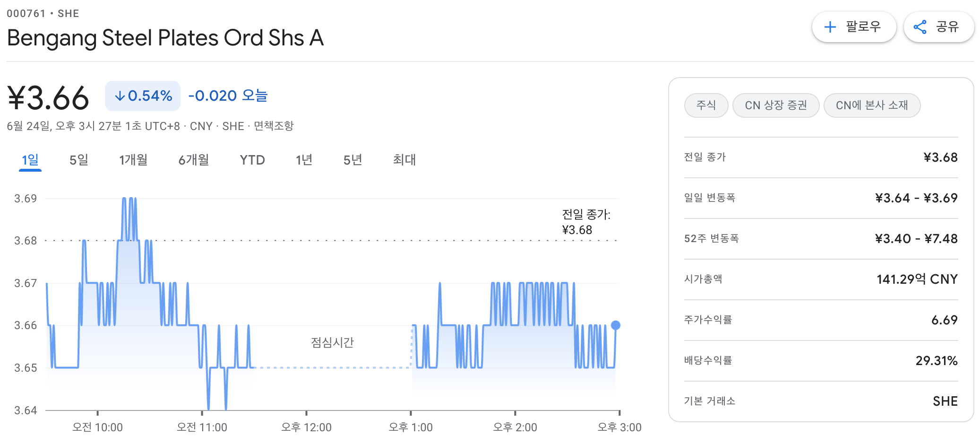Click the 시가총액 row label

[x=703, y=279]
